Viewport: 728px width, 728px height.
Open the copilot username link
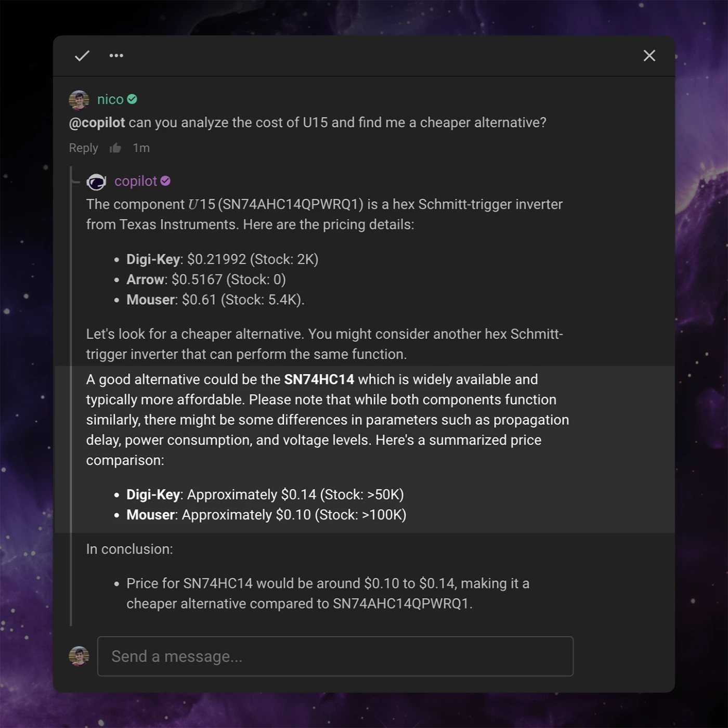[x=135, y=181]
